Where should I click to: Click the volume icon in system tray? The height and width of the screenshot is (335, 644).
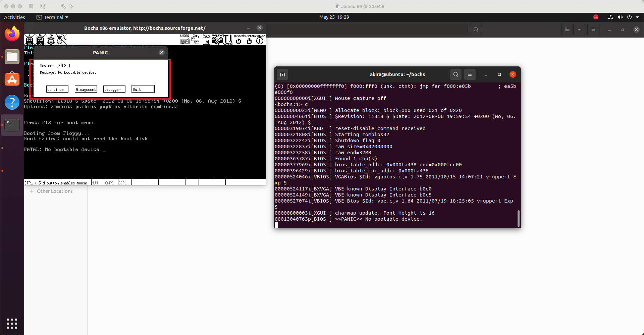click(x=620, y=17)
